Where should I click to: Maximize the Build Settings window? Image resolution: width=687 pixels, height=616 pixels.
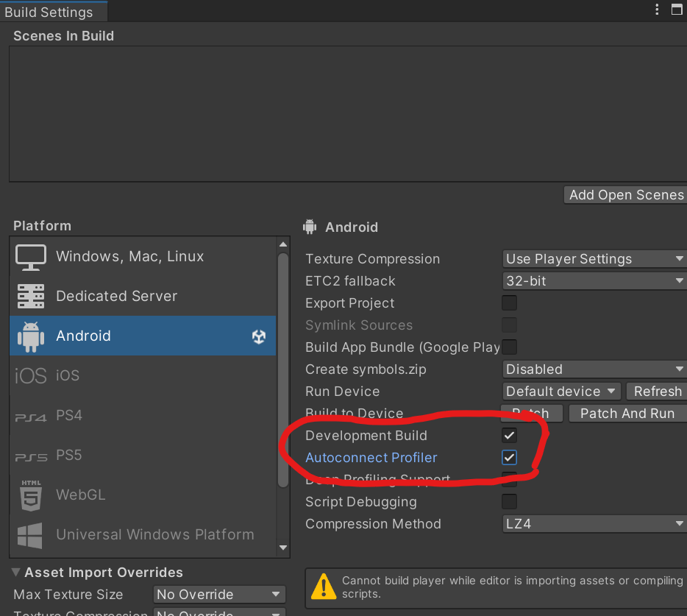677,10
